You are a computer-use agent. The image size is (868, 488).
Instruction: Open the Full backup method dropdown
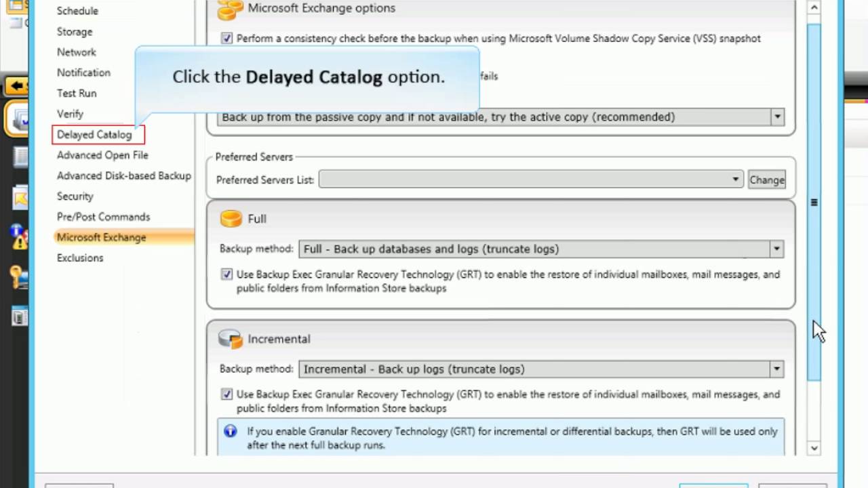[776, 249]
